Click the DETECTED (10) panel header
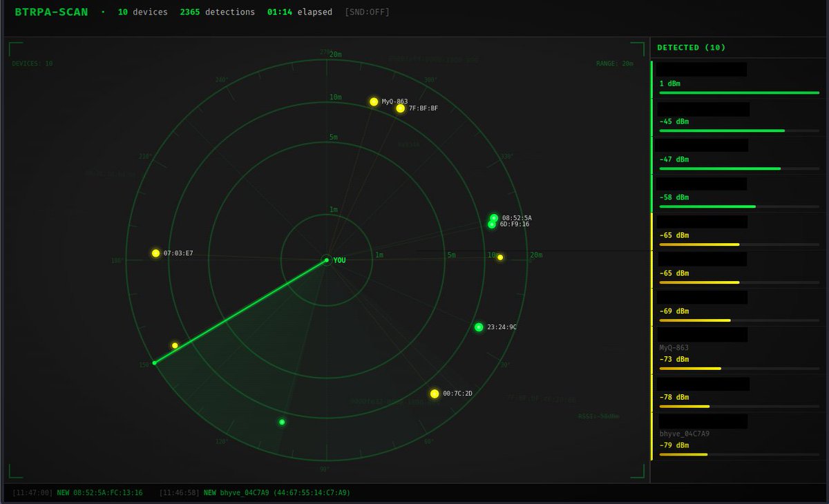The height and width of the screenshot is (504, 829). pos(692,48)
